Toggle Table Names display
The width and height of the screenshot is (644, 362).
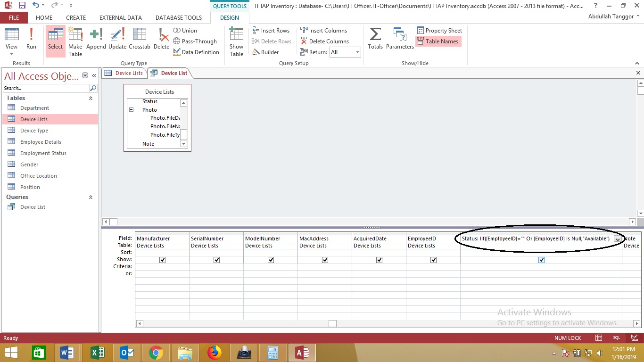(x=438, y=41)
